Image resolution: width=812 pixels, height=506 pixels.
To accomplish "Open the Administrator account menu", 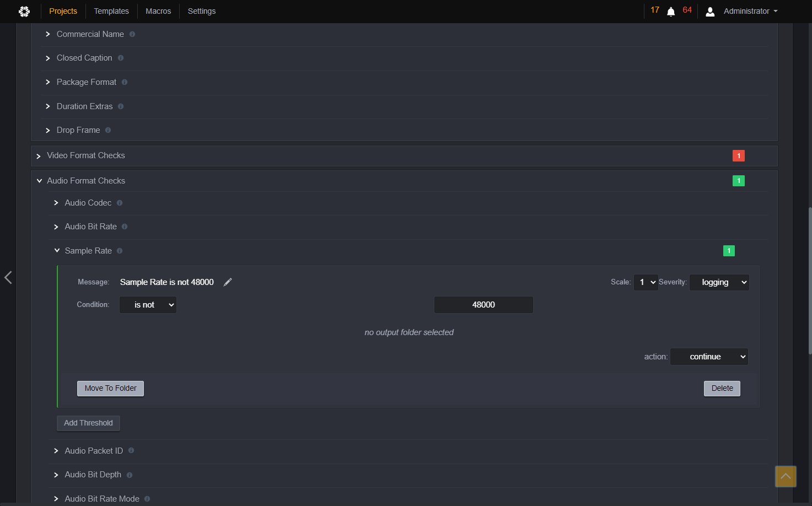I will point(750,11).
